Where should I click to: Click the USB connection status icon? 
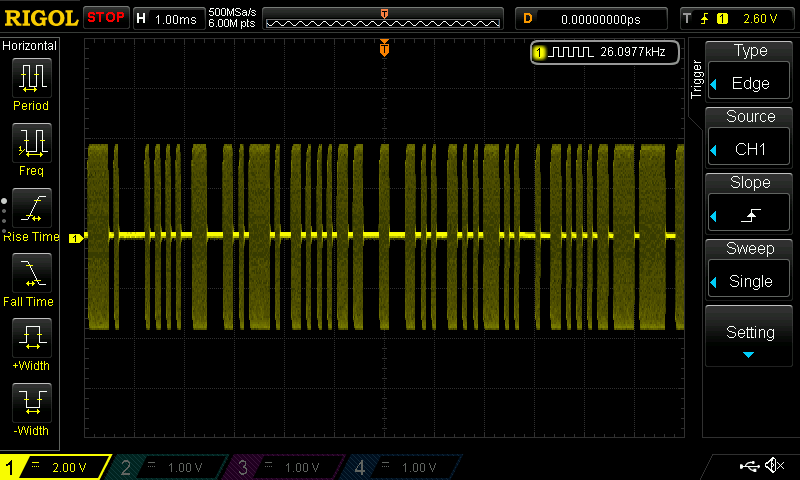(749, 465)
